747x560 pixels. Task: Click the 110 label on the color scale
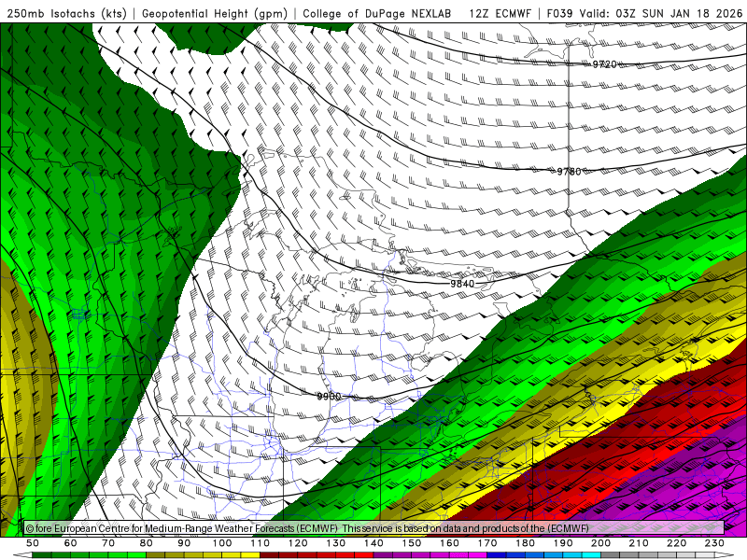coord(261,543)
